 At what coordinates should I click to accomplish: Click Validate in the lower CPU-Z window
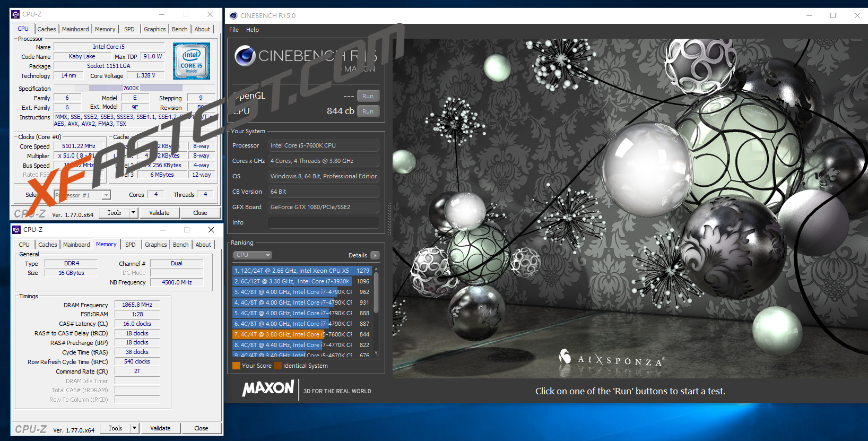pyautogui.click(x=160, y=428)
